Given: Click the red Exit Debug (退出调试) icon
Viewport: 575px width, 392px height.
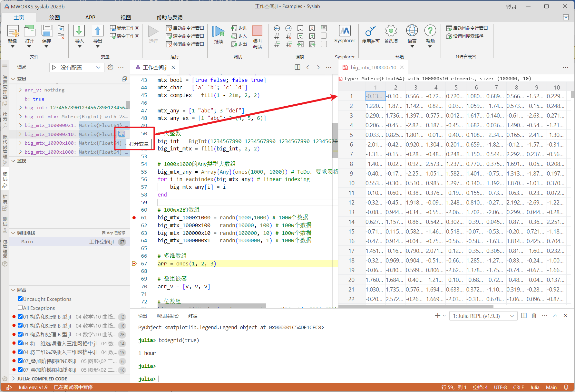Looking at the screenshot, I should click(257, 31).
